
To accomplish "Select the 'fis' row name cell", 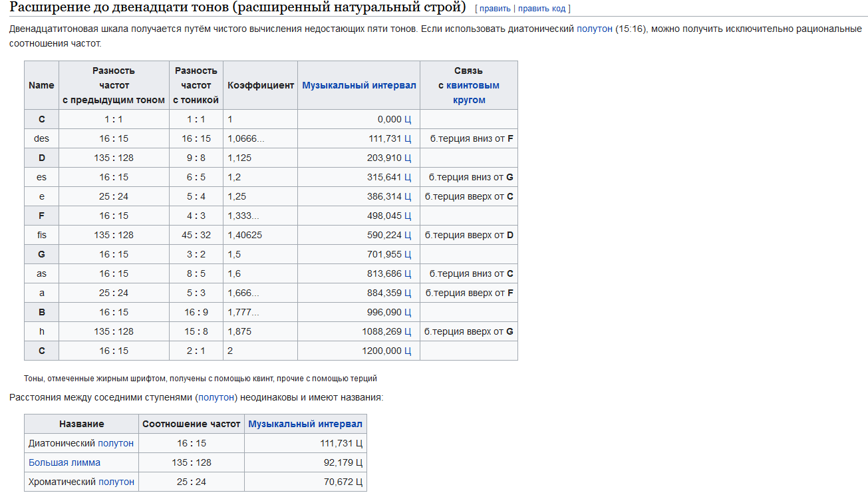I will pos(42,235).
